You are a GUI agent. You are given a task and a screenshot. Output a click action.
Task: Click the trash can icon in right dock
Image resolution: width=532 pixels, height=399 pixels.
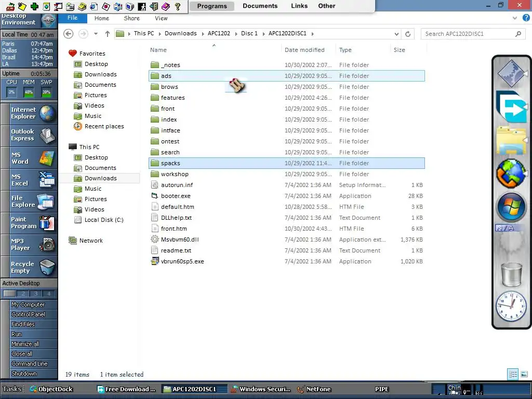click(x=511, y=274)
